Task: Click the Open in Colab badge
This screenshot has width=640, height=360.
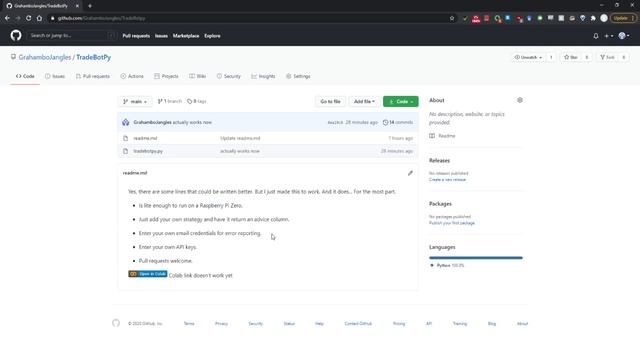Action: click(148, 274)
